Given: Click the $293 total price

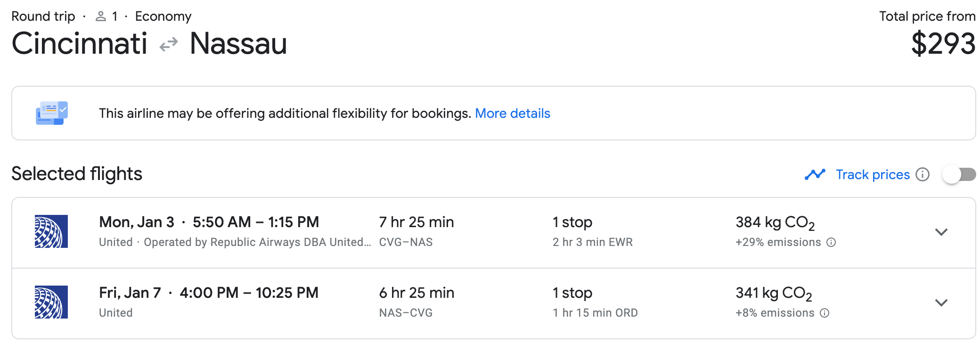Looking at the screenshot, I should 943,43.
